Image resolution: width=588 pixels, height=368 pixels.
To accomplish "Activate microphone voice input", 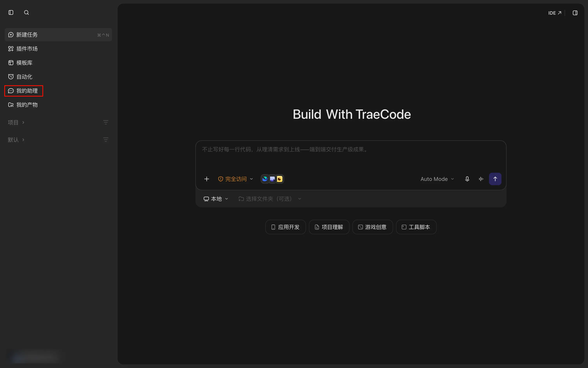I will (x=467, y=179).
